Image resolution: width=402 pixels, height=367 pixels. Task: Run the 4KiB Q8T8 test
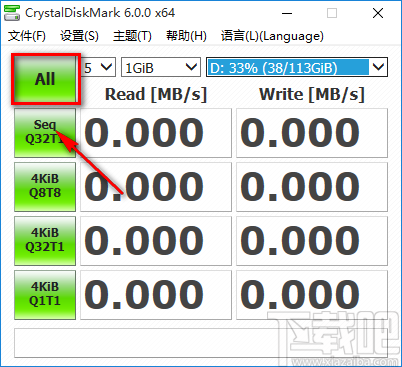coord(45,187)
